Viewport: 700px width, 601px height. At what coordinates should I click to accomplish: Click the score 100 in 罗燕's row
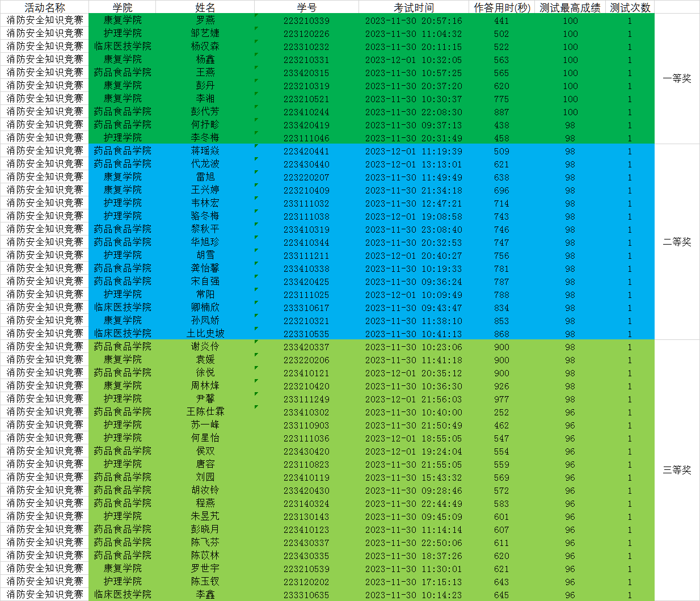(570, 20)
